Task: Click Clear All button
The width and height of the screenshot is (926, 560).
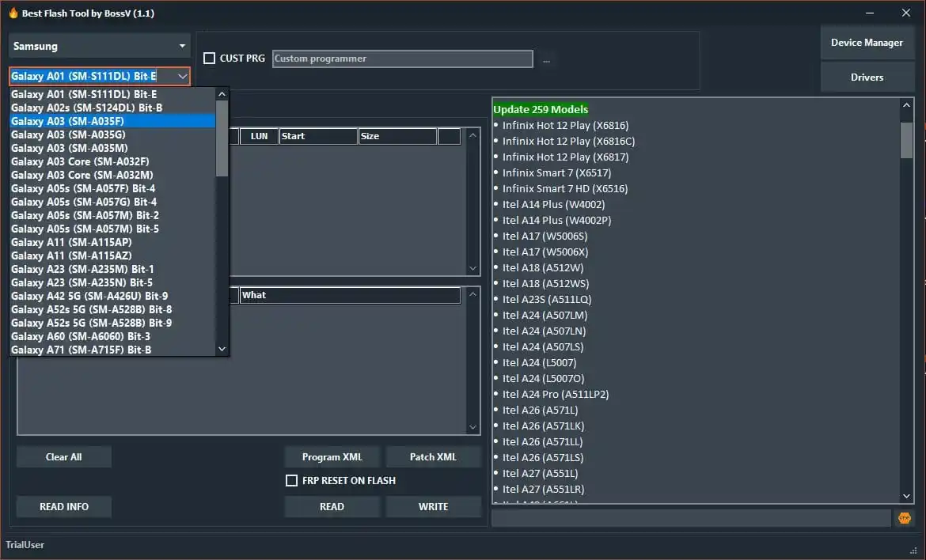Action: tap(64, 456)
